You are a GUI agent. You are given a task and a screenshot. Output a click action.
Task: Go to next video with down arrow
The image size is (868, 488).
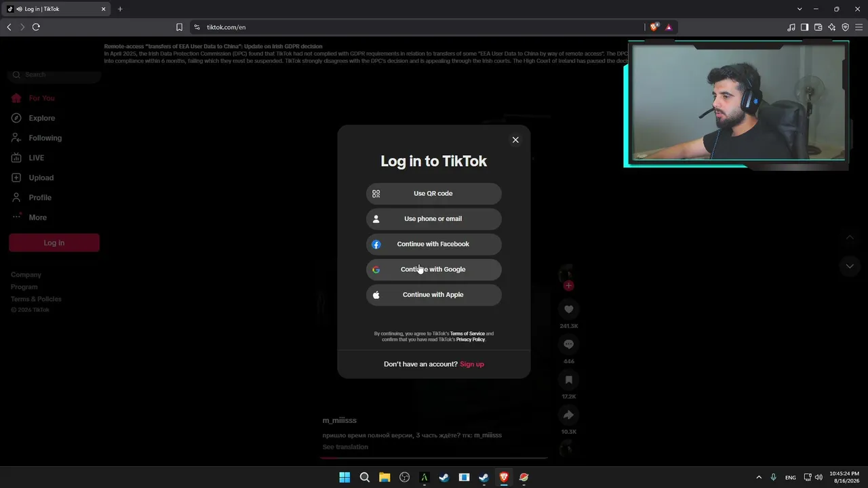(x=850, y=266)
